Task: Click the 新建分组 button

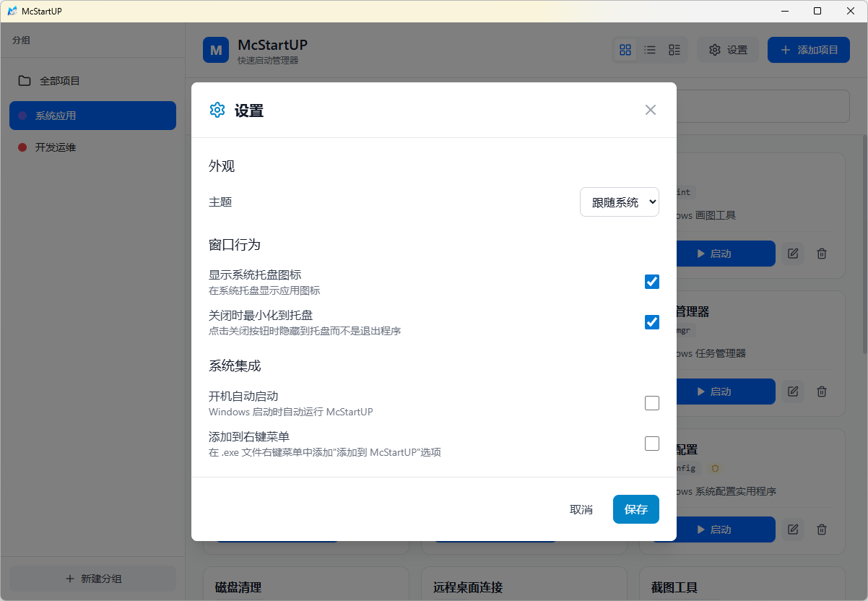Action: pos(92,579)
